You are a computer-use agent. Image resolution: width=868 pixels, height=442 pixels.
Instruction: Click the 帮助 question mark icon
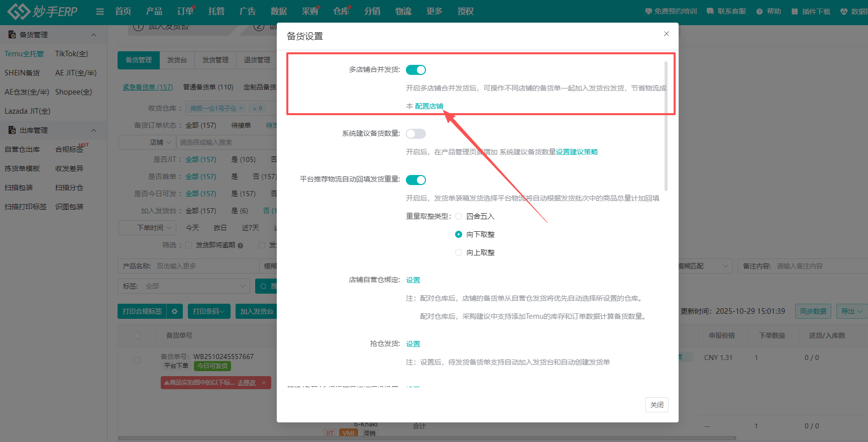coord(759,12)
